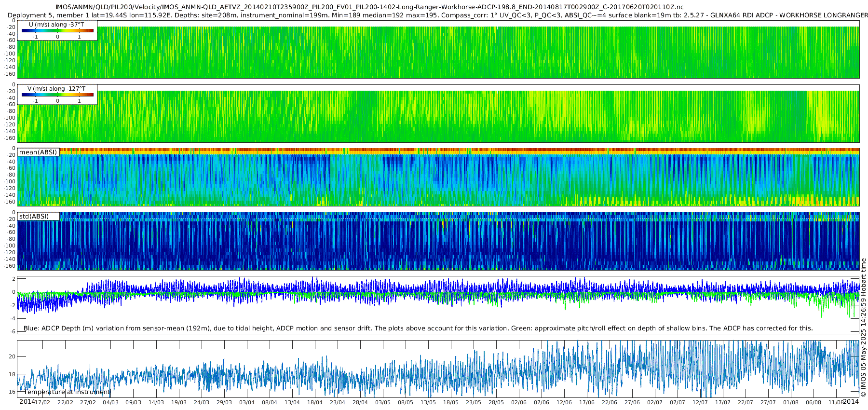The height and width of the screenshot is (410, 868).
Task: Click the 03/05 date tick label
Action: click(383, 402)
